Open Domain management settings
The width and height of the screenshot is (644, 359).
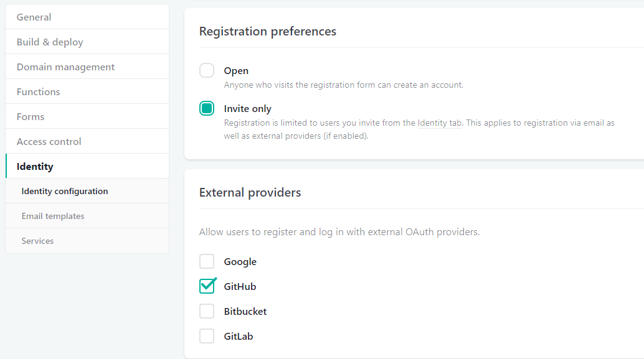coord(65,67)
